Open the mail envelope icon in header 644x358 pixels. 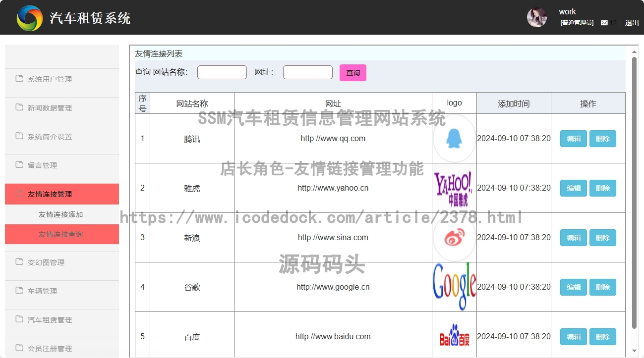tap(604, 23)
